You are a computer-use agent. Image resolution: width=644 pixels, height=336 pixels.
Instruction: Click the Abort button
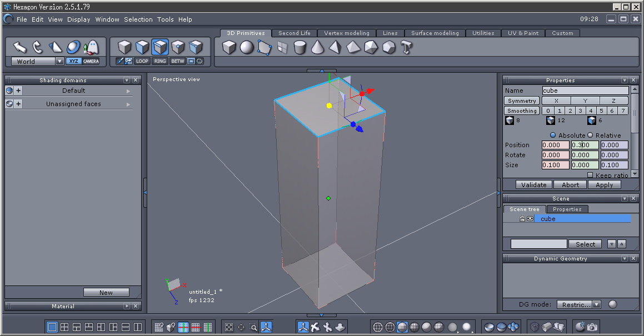coord(570,185)
